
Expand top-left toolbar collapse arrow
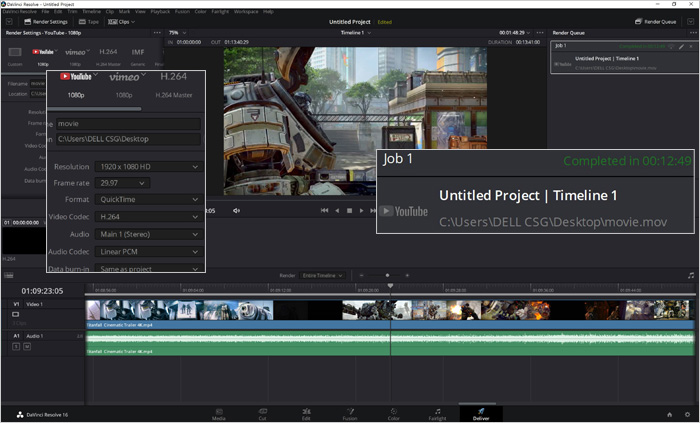tap(9, 21)
